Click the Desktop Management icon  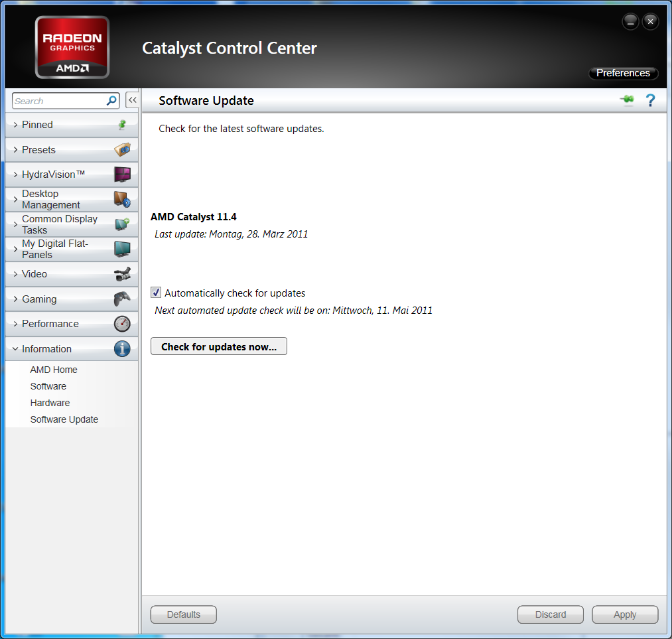(x=122, y=199)
